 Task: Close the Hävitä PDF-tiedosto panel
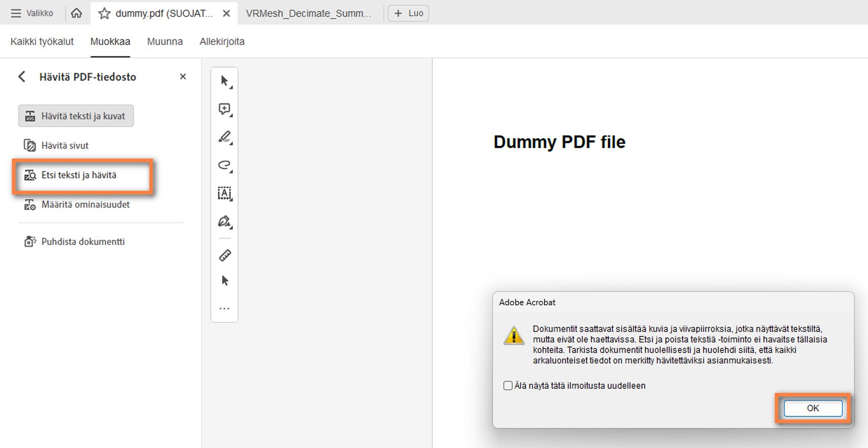click(183, 77)
